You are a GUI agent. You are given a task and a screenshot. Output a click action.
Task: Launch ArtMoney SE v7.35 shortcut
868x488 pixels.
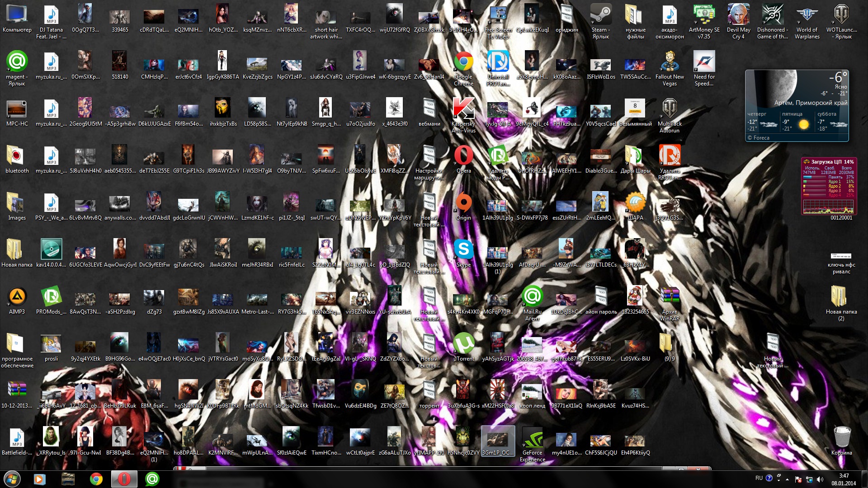coord(704,22)
